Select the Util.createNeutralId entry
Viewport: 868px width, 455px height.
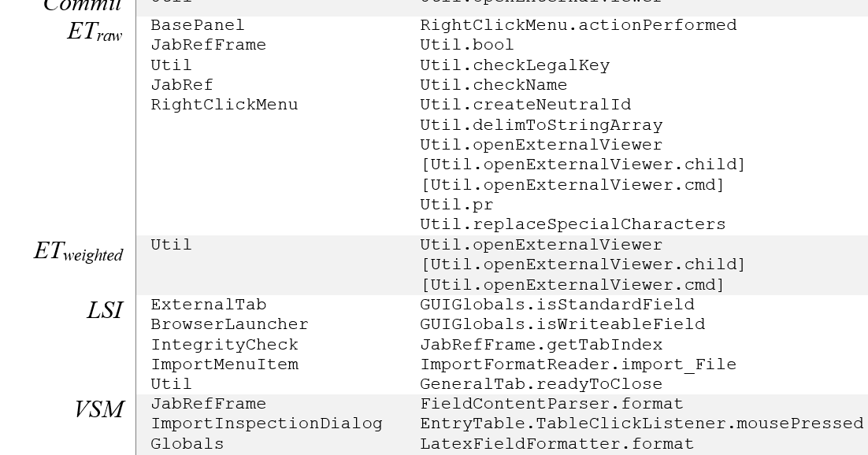[525, 105]
